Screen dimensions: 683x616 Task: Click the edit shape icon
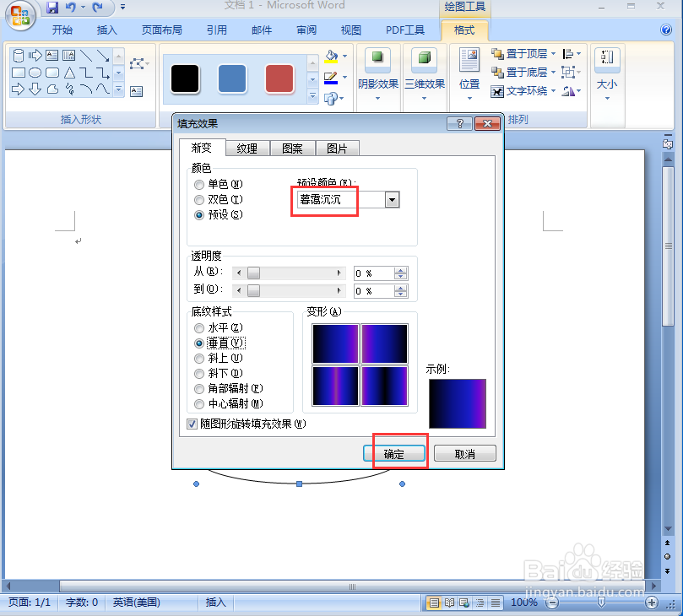[138, 63]
